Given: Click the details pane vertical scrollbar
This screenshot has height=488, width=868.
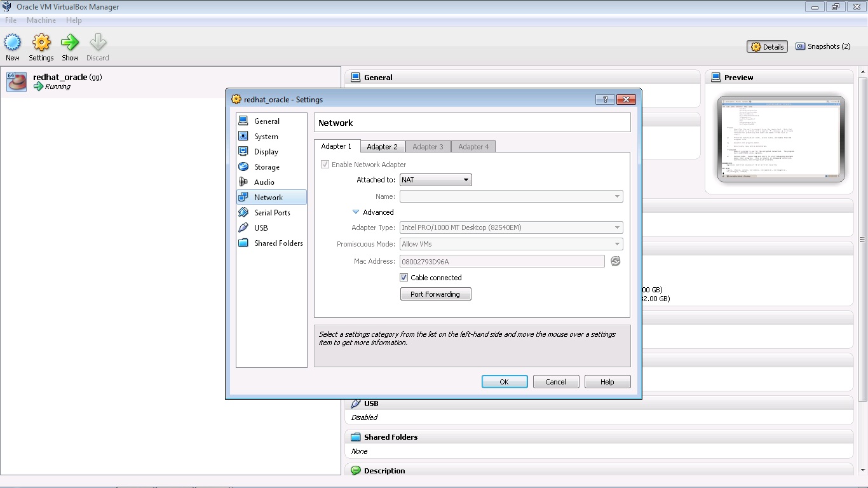Looking at the screenshot, I should coord(862,240).
